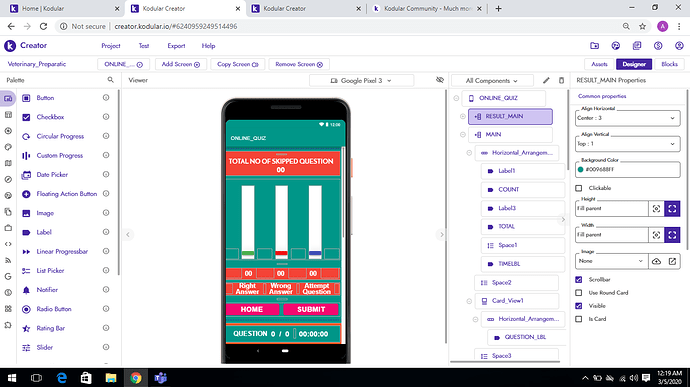Select the COUNT label in tree
Image resolution: width=690 pixels, height=387 pixels.
(523, 189)
